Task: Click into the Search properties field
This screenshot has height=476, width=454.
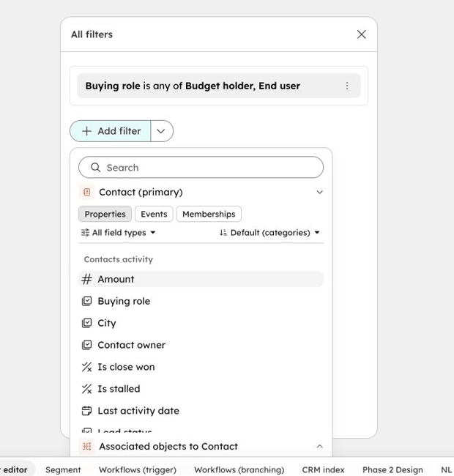Action: tap(201, 167)
